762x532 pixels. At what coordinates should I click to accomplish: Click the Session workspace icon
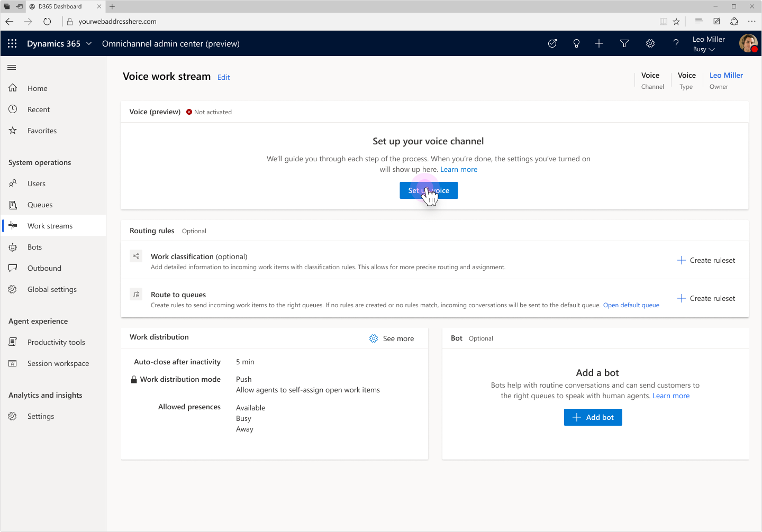[13, 363]
